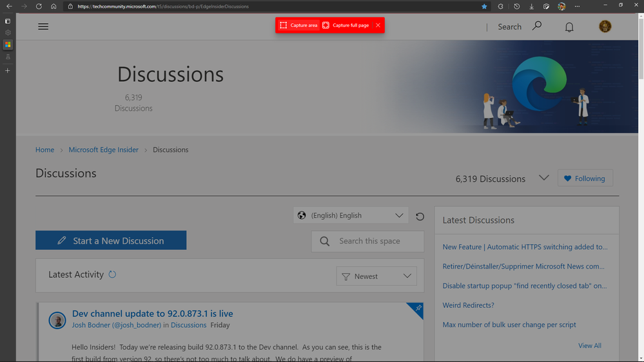Open the (English) English language dropdown

pos(351,216)
